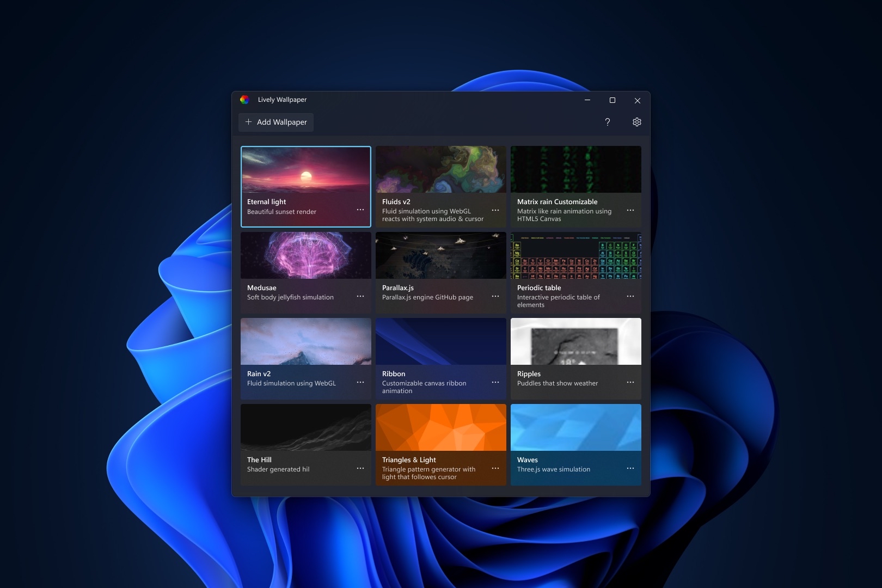Select the Parallax.js wallpaper thumbnail
This screenshot has height=588, width=882.
(441, 255)
